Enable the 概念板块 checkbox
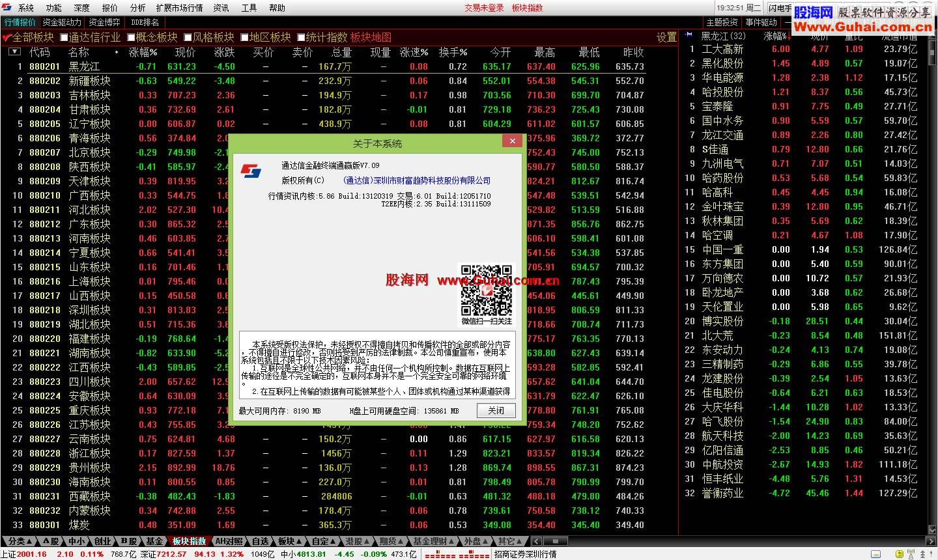Viewport: 938px width, 560px height. click(131, 37)
